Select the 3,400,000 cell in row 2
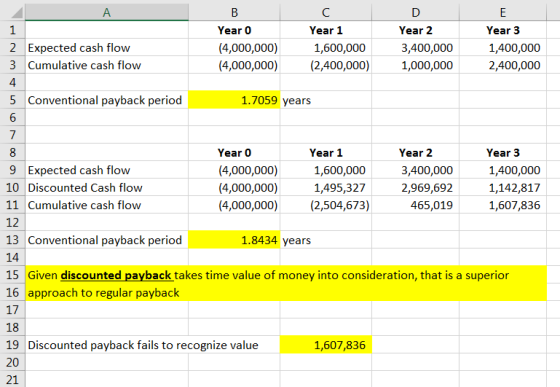 point(415,48)
